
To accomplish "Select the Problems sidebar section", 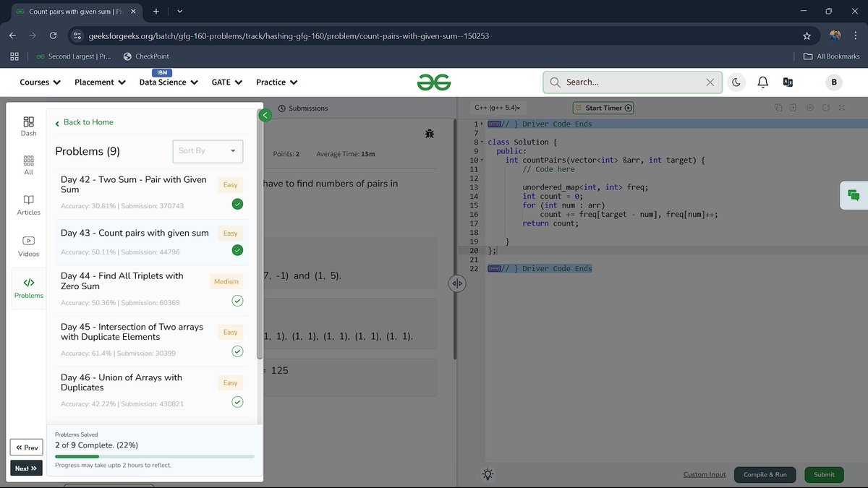I will point(28,288).
